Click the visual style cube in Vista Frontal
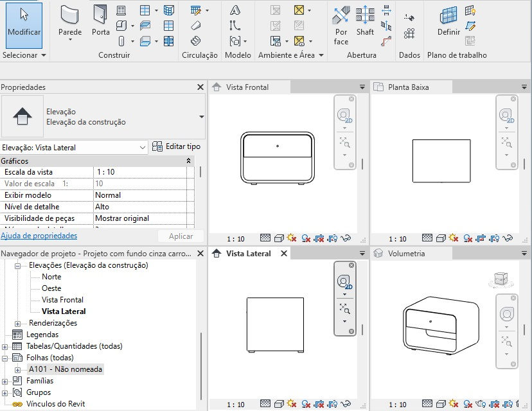532x411 pixels. pyautogui.click(x=278, y=238)
